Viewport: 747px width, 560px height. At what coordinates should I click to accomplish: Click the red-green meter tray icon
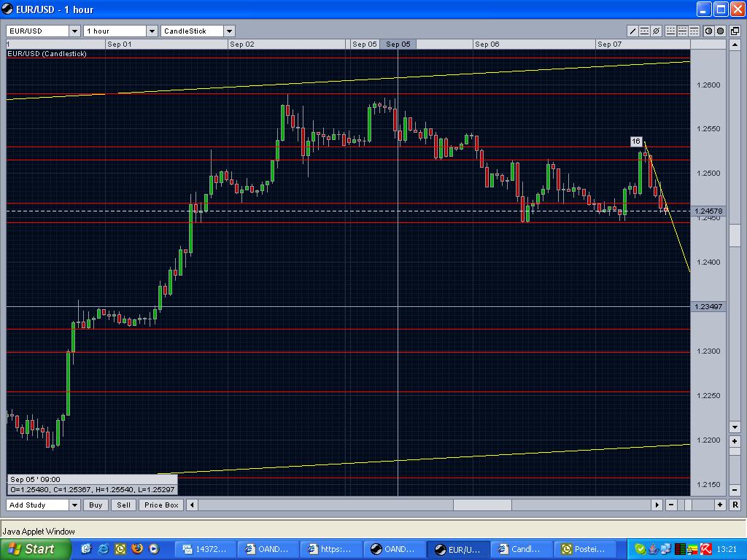(x=680, y=550)
